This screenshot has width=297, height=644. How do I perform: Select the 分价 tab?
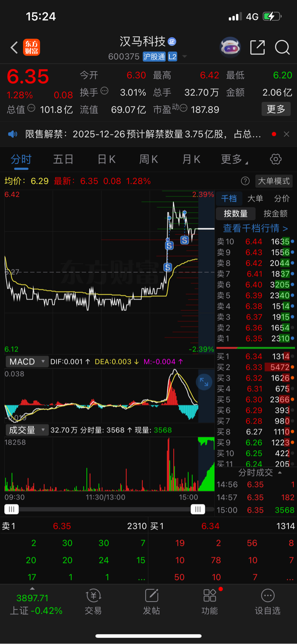(x=282, y=199)
